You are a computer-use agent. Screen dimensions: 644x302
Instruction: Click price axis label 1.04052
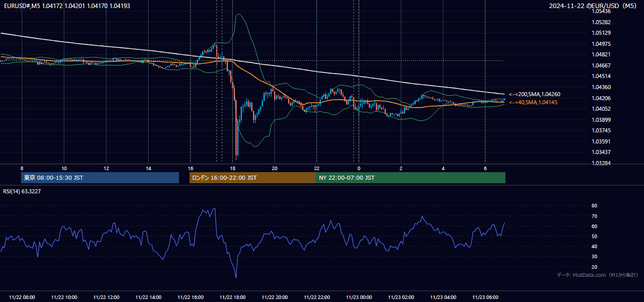[601, 109]
